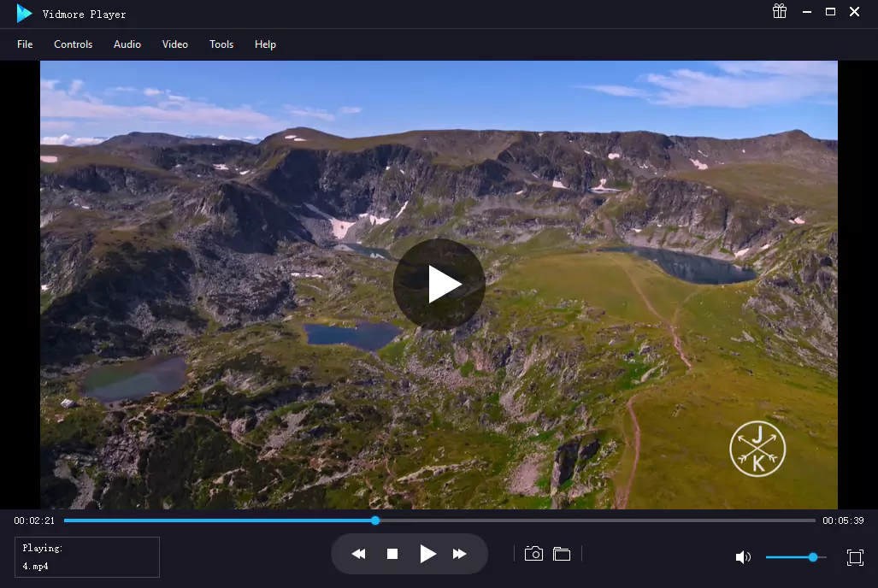This screenshot has width=878, height=588.
Task: Open the Help menu
Action: tap(265, 44)
